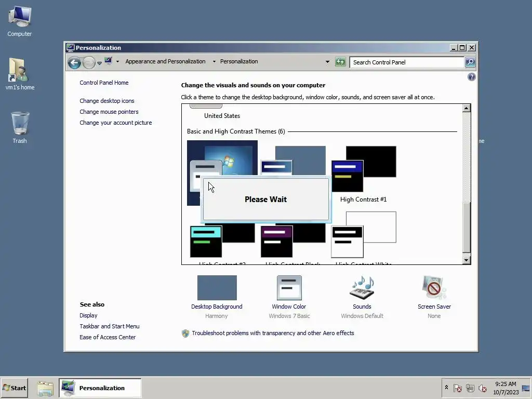This screenshot has width=532, height=399.
Task: Open help with the question mark icon
Action: (471, 77)
